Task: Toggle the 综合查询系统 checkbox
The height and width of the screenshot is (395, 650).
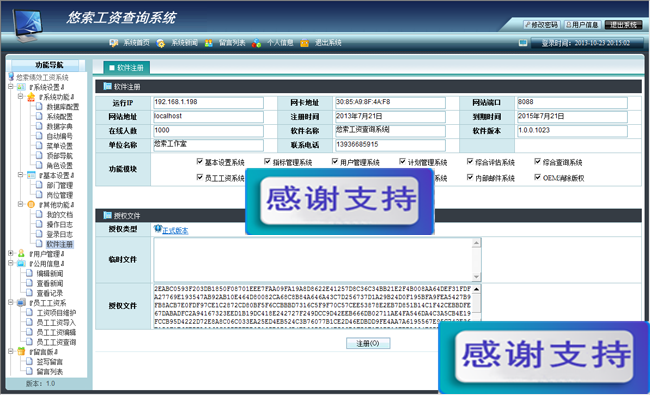Action: point(538,162)
